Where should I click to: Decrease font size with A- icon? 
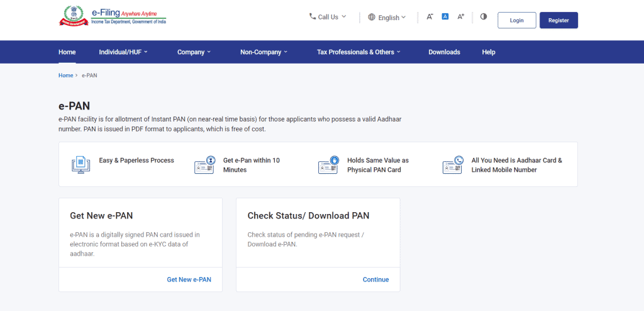click(x=430, y=17)
